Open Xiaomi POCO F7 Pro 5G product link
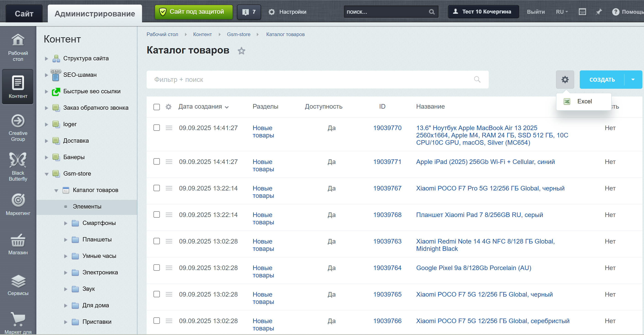Image resolution: width=644 pixels, height=335 pixels. click(490, 188)
